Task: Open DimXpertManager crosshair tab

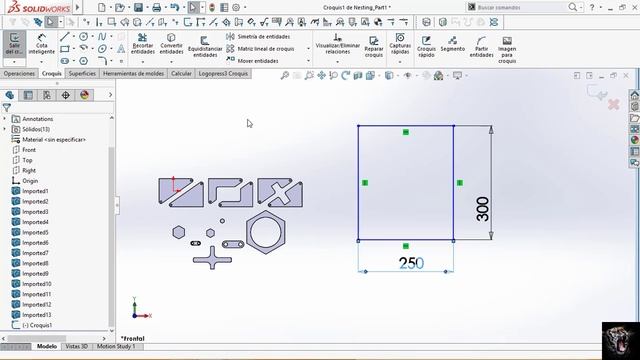Action: click(66, 95)
